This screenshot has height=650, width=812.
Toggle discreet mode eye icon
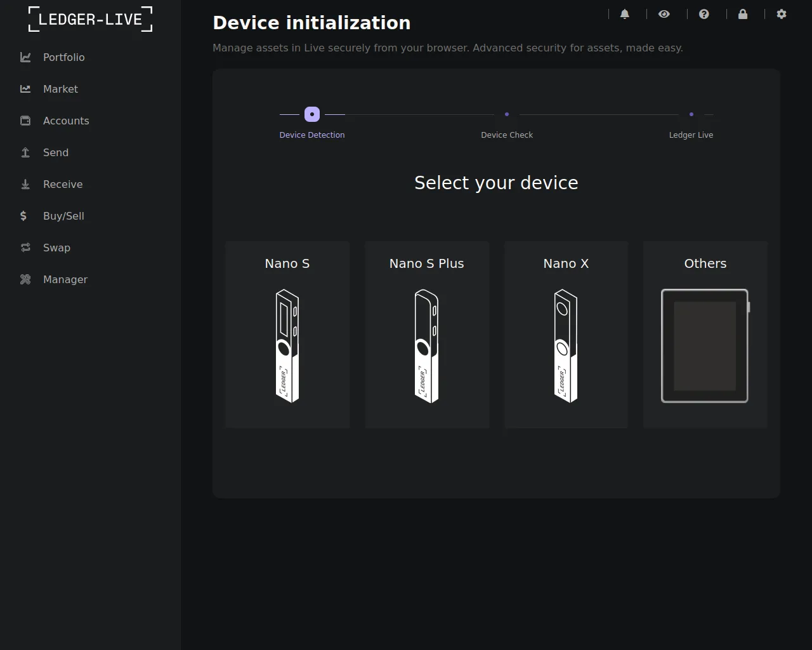[664, 14]
